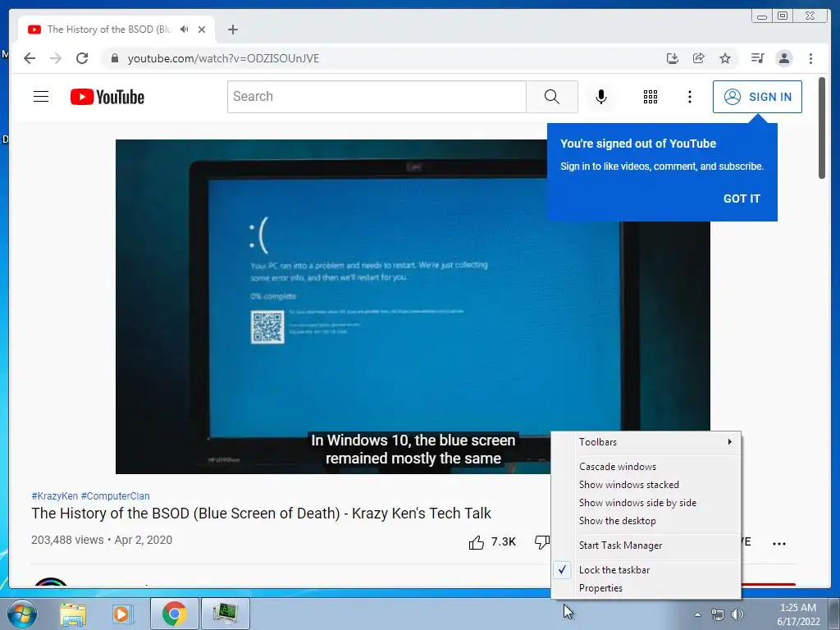The height and width of the screenshot is (630, 840).
Task: Open taskbar Properties
Action: point(646,588)
